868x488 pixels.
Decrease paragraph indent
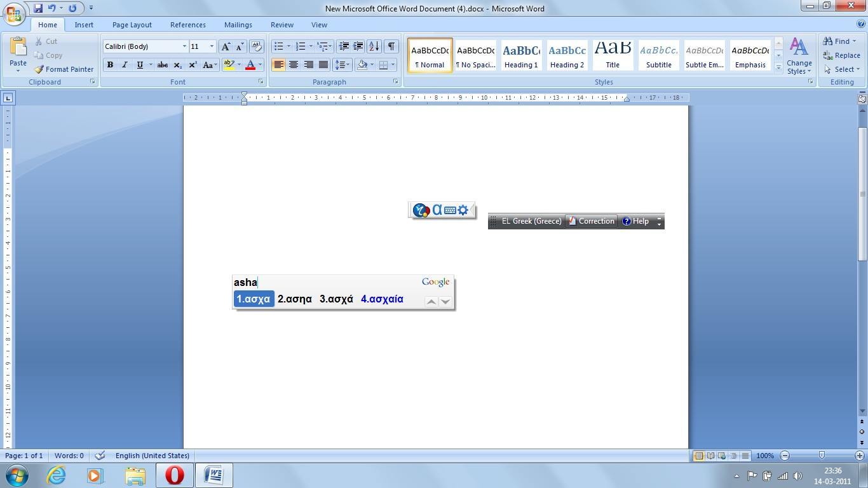pos(344,46)
